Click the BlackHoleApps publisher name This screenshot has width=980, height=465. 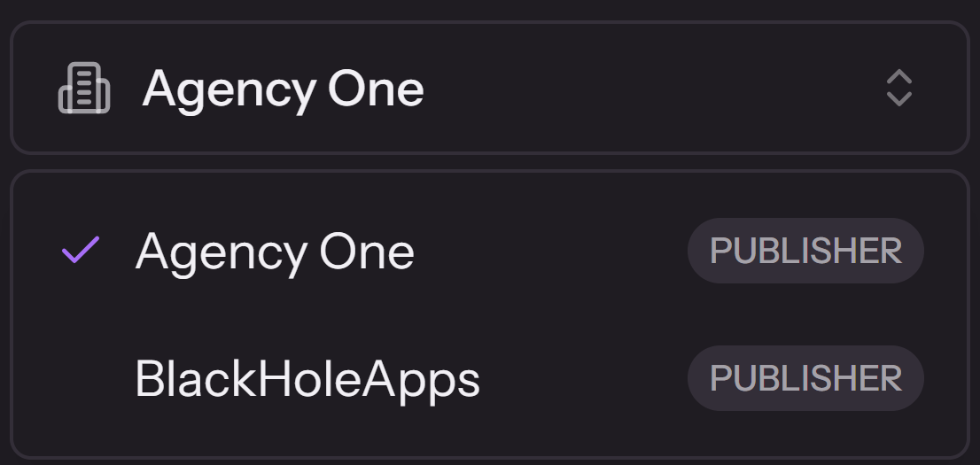tap(307, 379)
